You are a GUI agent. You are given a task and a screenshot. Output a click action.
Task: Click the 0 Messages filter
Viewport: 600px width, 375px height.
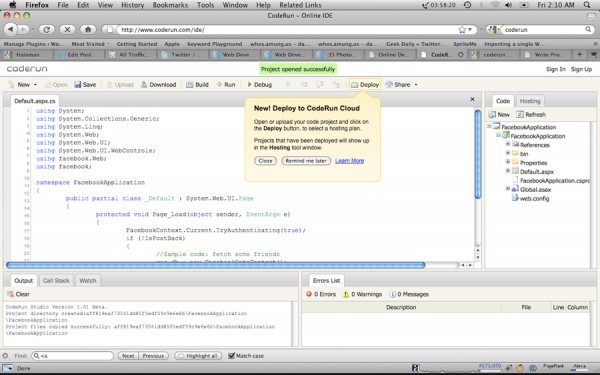click(x=409, y=294)
